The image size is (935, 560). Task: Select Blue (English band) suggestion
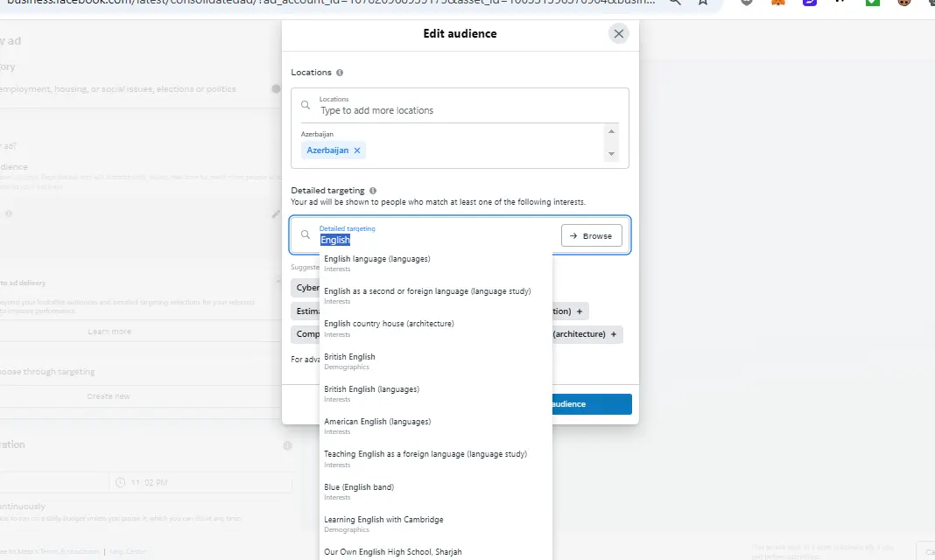tap(436, 492)
